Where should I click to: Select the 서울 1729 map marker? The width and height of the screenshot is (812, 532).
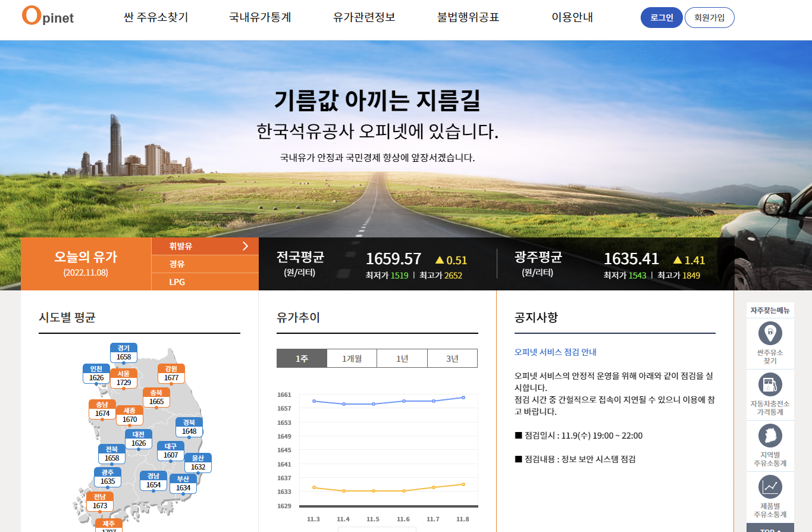click(124, 378)
